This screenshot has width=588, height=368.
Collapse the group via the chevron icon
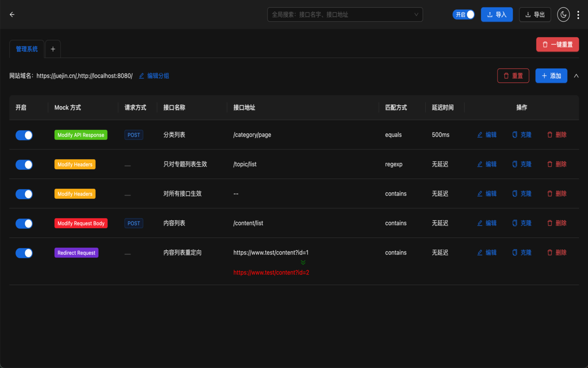pos(577,75)
